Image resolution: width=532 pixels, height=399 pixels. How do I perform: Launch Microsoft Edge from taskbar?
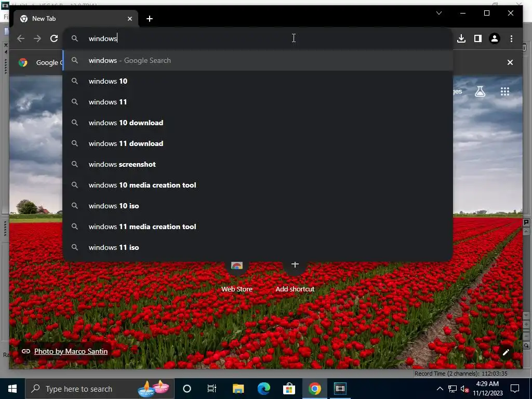[263, 389]
